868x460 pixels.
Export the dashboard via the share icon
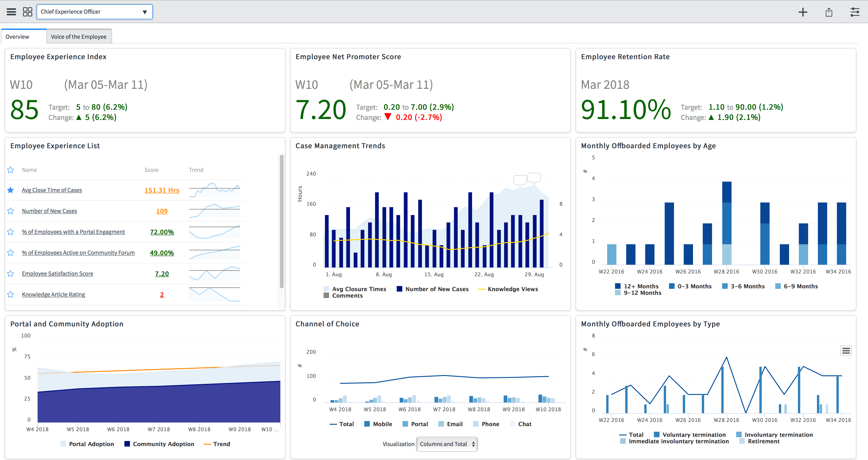tap(829, 12)
